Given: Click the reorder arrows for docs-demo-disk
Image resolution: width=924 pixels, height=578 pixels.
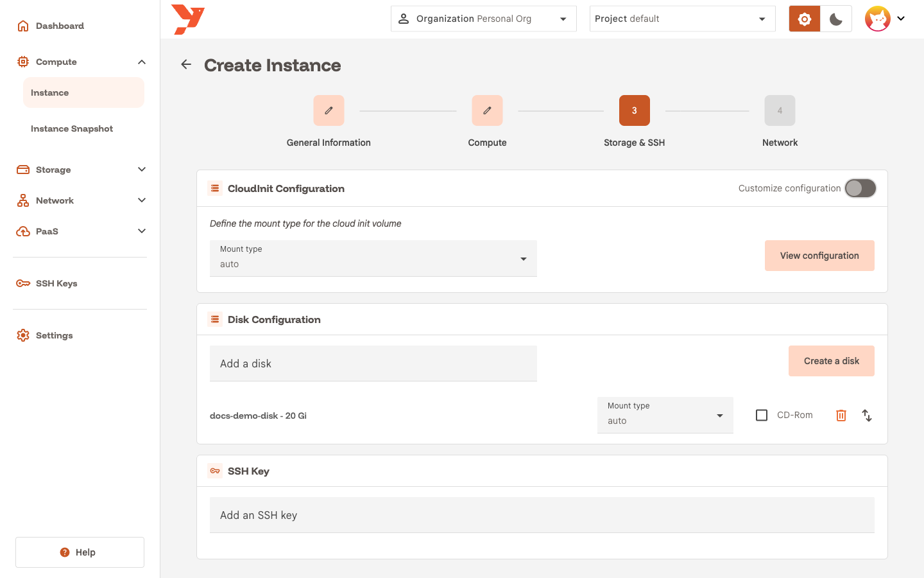Looking at the screenshot, I should (x=867, y=416).
